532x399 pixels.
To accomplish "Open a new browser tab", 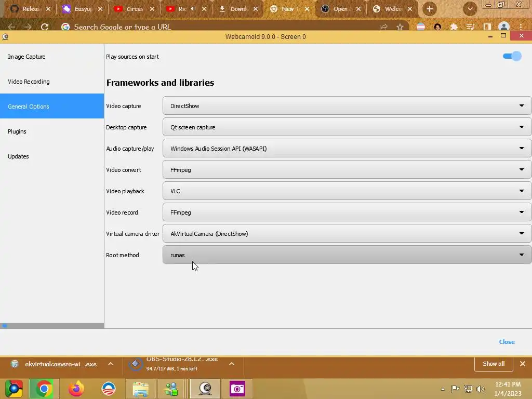I will [x=429, y=9].
